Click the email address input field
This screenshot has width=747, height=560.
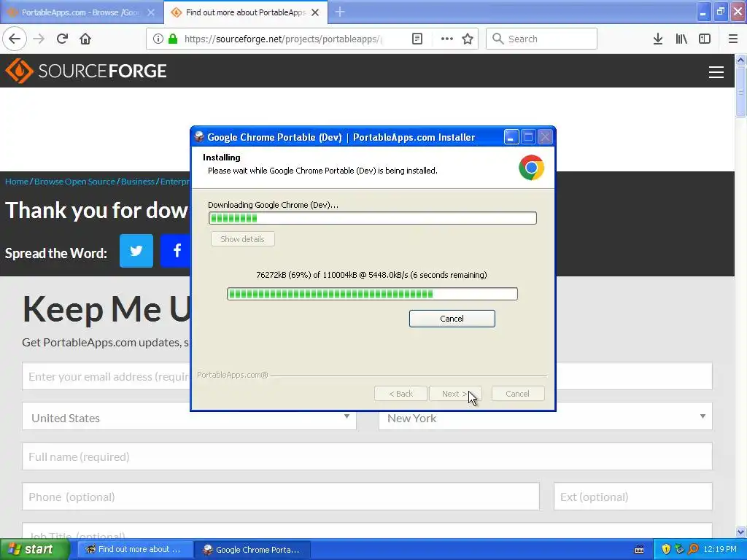pyautogui.click(x=368, y=376)
